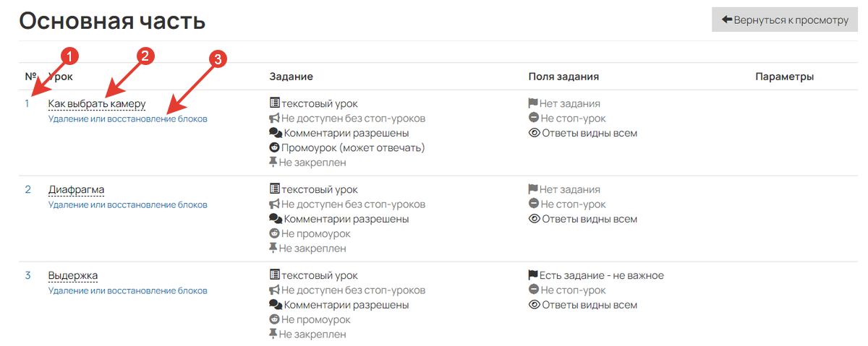
Task: Click 'Нет задания' in Как выбрать камеру row
Action: (x=570, y=104)
